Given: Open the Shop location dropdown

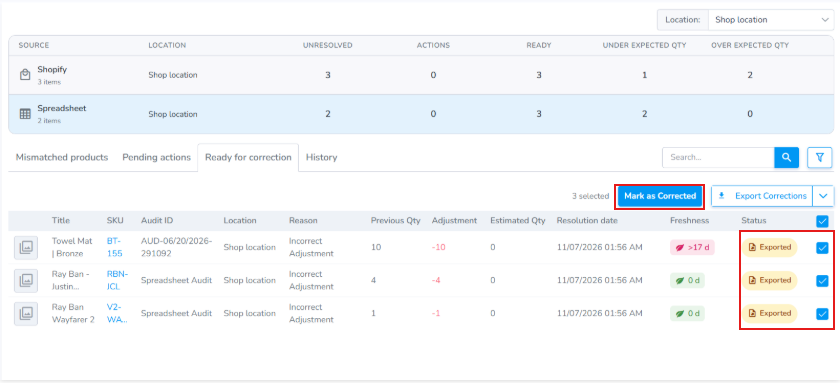Looking at the screenshot, I should [770, 20].
